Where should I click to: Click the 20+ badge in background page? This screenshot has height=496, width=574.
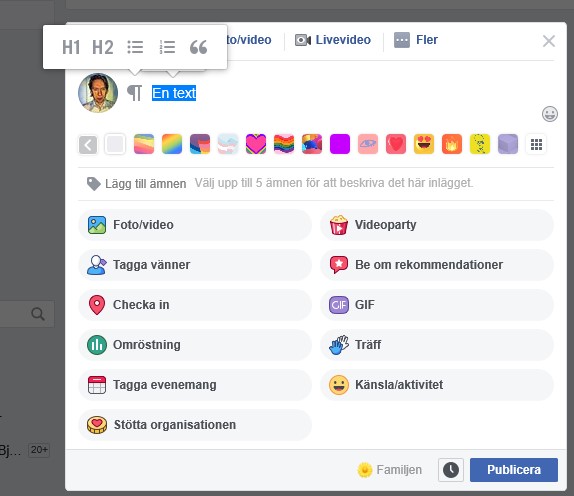pos(39,450)
